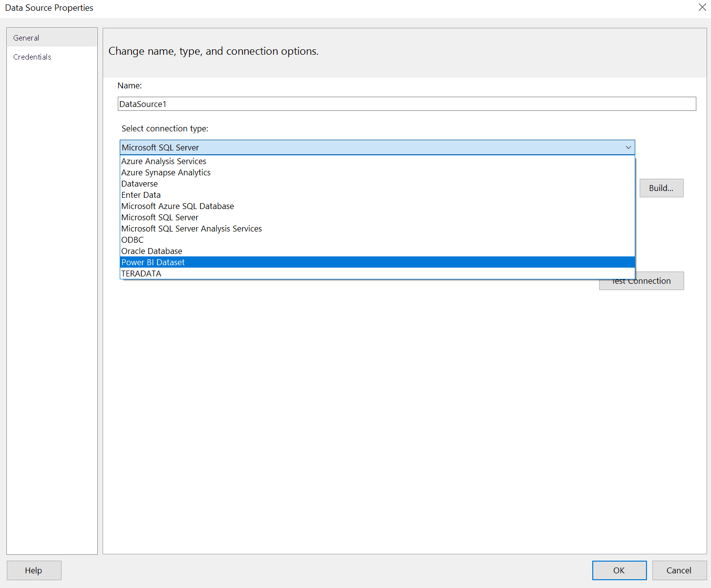Confirm with the OK button
711x588 pixels.
619,570
